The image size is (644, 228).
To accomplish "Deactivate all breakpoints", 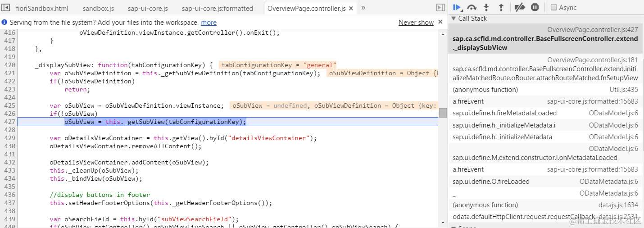I will pos(519,7).
